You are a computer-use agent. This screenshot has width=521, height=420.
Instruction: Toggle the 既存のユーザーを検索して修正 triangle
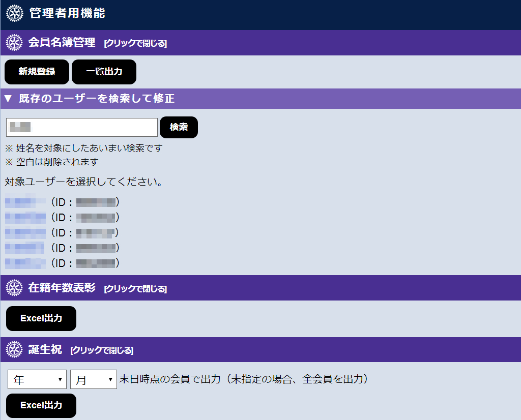[8, 99]
